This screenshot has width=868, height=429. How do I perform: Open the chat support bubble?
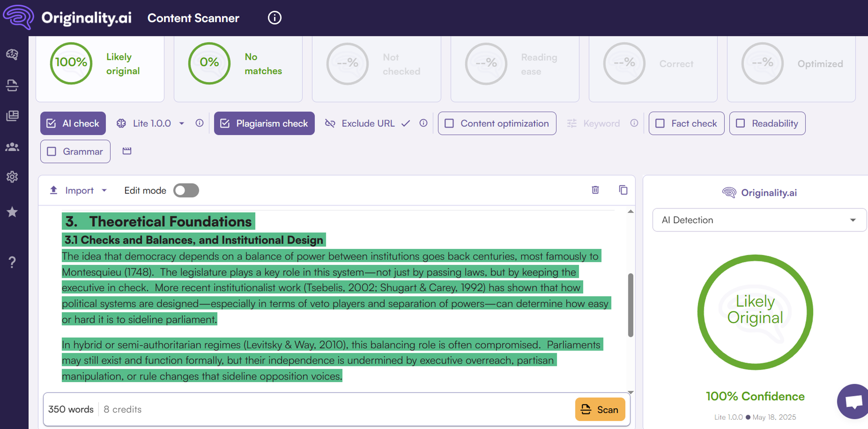coord(853,401)
